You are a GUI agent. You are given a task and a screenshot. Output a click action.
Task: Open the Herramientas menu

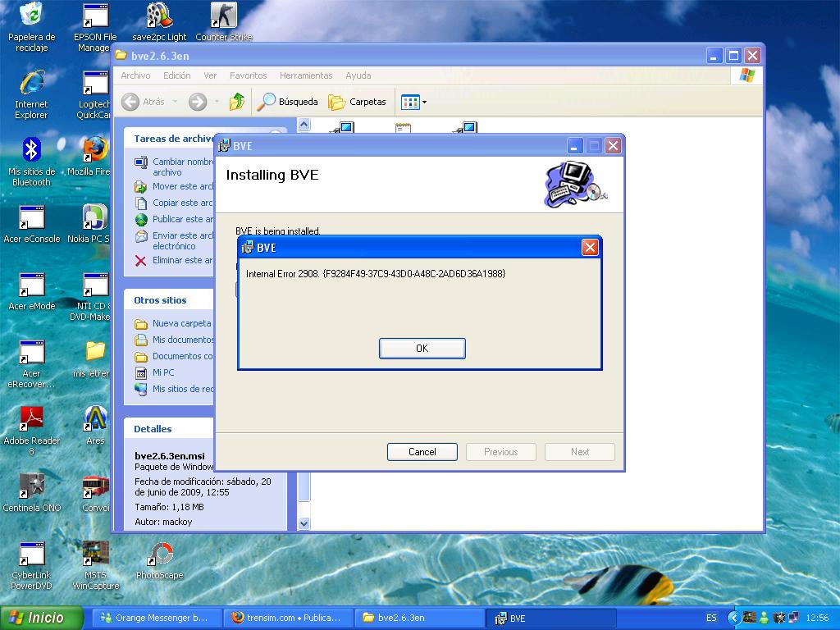(305, 75)
